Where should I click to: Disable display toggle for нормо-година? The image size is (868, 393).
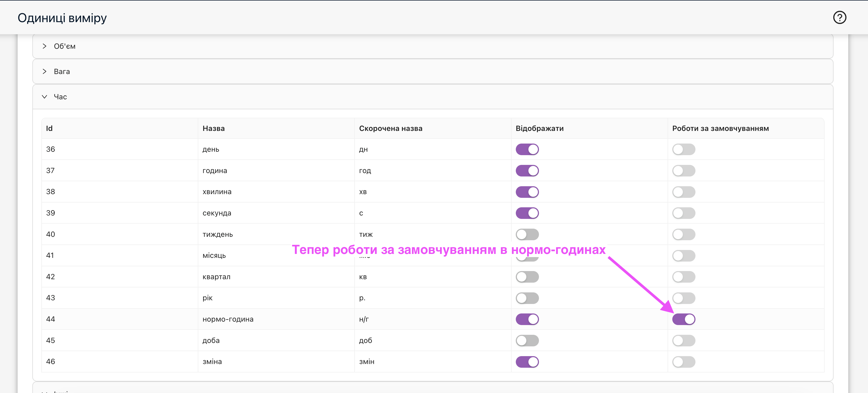tap(527, 319)
